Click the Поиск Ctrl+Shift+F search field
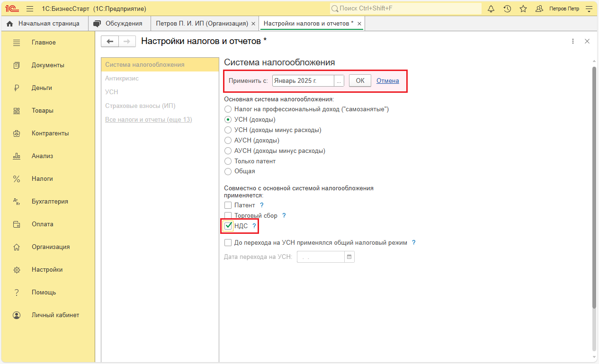Screen dimensions: 599x364 (406, 9)
